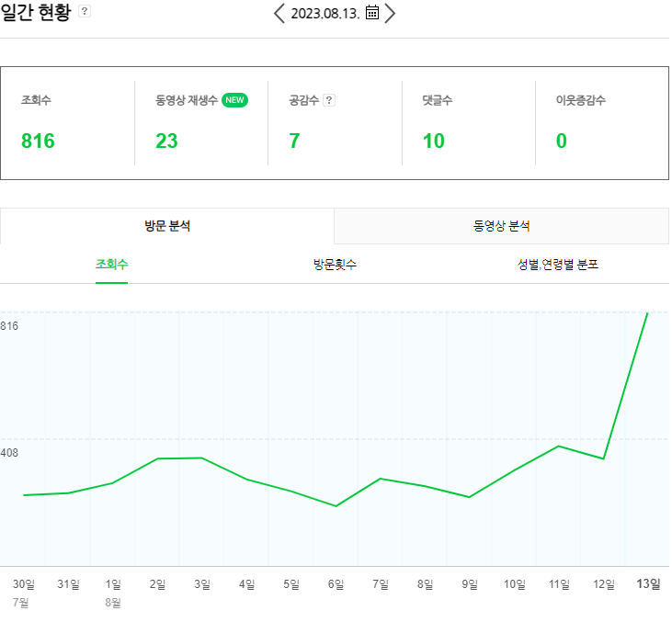672x622 pixels.
Task: Go to the previous day arrow
Action: pos(279,13)
